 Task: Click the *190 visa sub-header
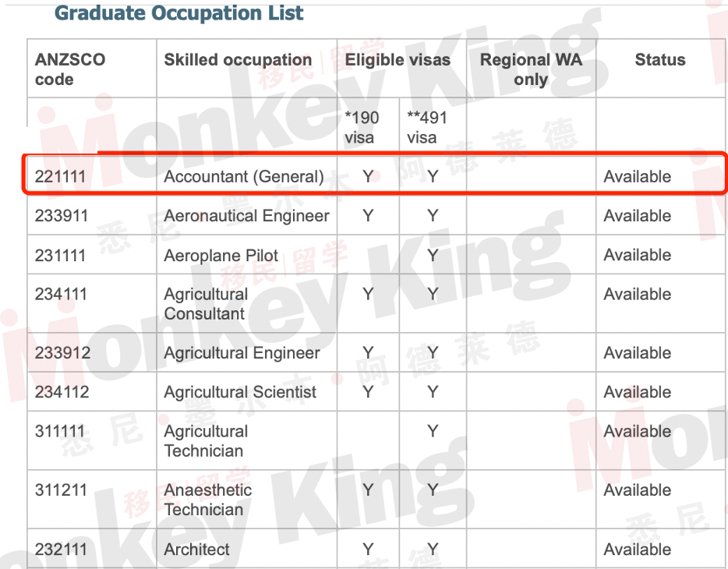click(x=362, y=128)
